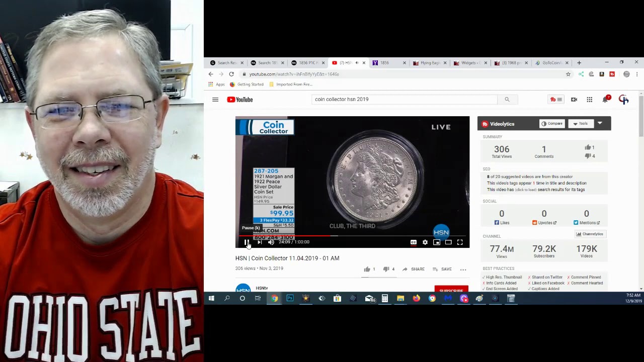The image size is (644, 362).
Task: Switch to the Flying Eagle tab
Action: pyautogui.click(x=429, y=63)
